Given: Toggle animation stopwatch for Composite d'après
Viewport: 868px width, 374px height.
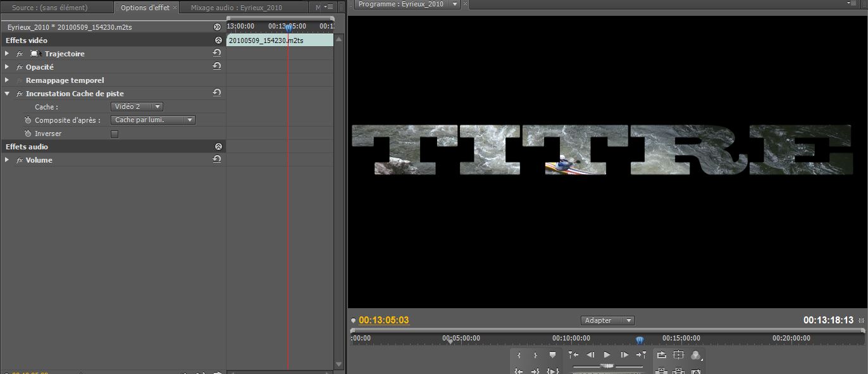Looking at the screenshot, I should tap(28, 120).
